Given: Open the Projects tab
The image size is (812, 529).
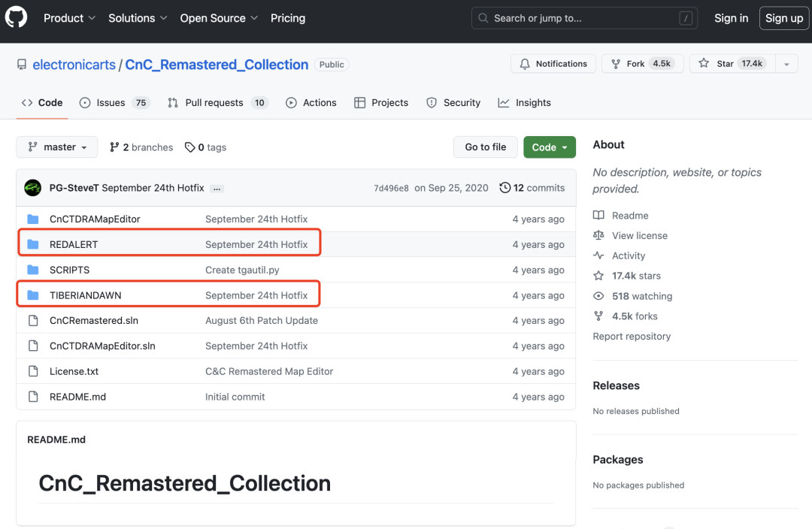Looking at the screenshot, I should point(381,102).
